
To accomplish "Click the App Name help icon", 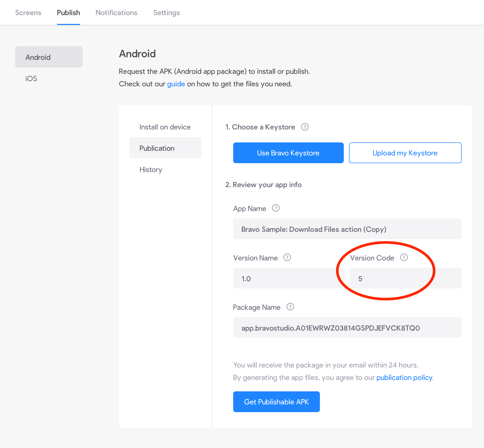I will pyautogui.click(x=275, y=208).
